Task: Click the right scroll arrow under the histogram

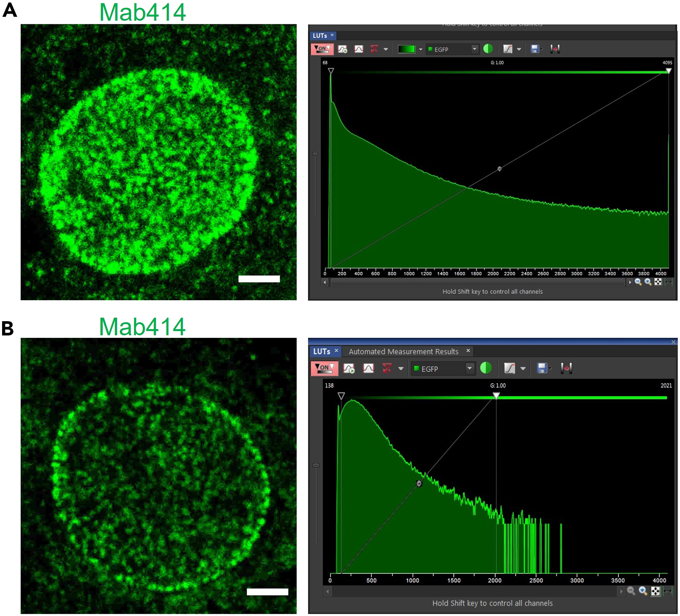Action: tap(630, 282)
